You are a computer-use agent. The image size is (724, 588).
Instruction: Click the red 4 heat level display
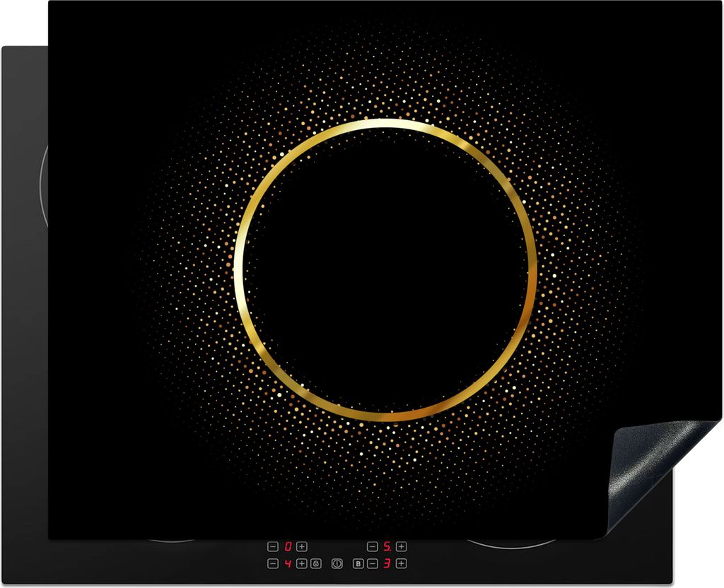(288, 563)
